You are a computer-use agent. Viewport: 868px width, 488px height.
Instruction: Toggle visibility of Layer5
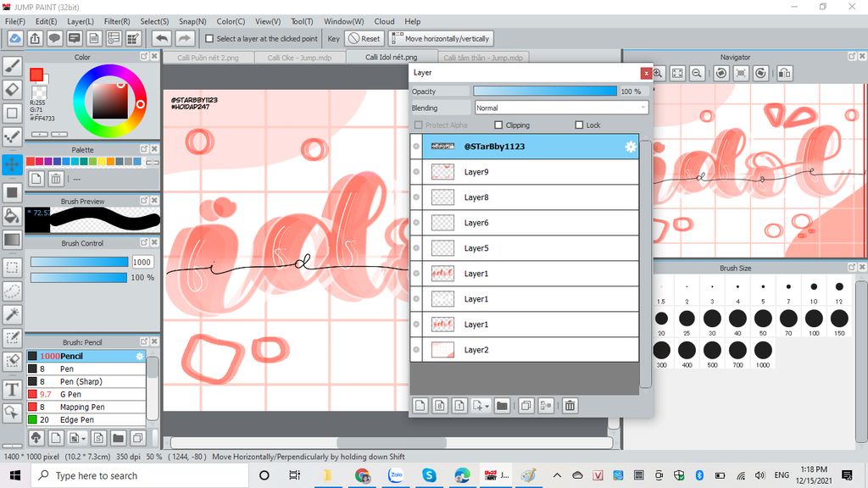tap(416, 248)
